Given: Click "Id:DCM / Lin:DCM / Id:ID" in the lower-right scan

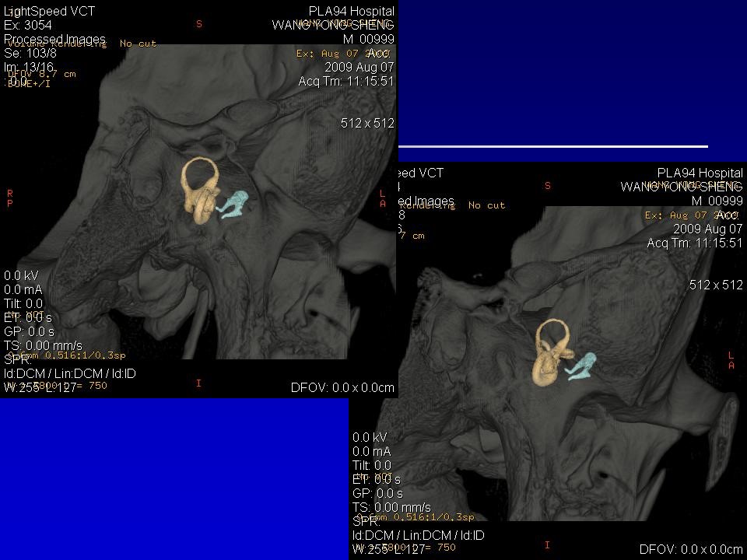Looking at the screenshot, I should 419,535.
